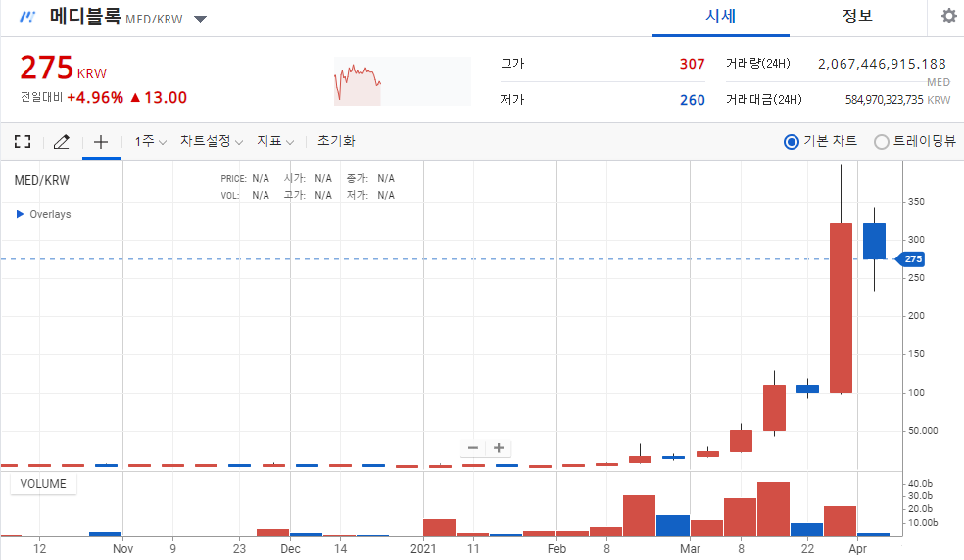
Task: Reset chart with 초기화 button
Action: [x=336, y=141]
